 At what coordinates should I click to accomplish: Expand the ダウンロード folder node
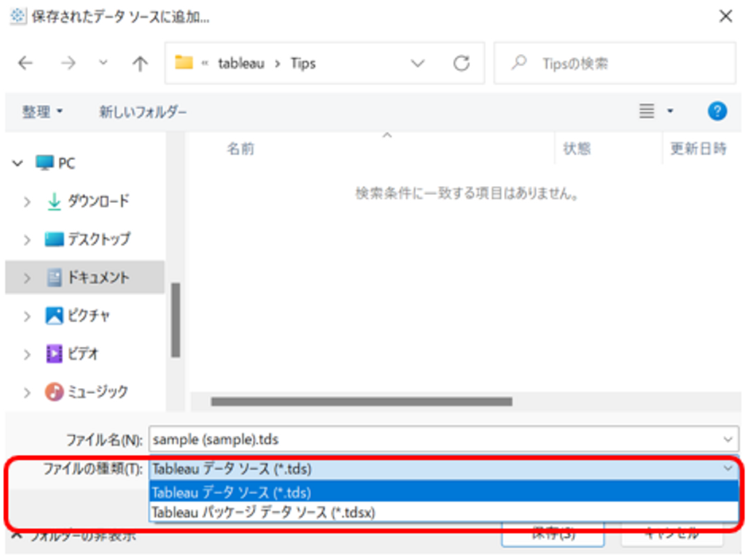[x=27, y=201]
